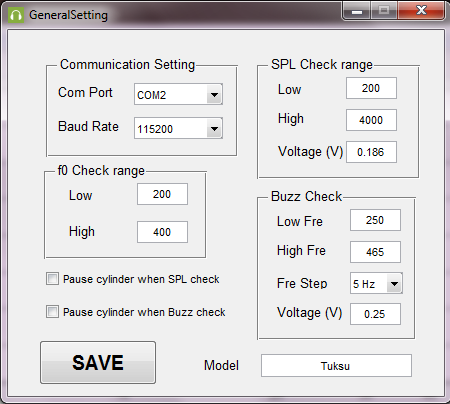Close the GeneralSetting window
Viewport: 450px width, 404px height.
pos(421,11)
